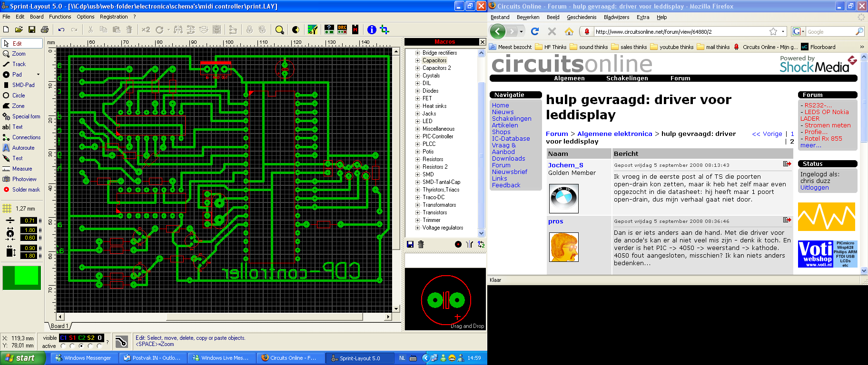Click the magnifier Zoom toolbar icon
The height and width of the screenshot is (365, 868).
coord(280,29)
